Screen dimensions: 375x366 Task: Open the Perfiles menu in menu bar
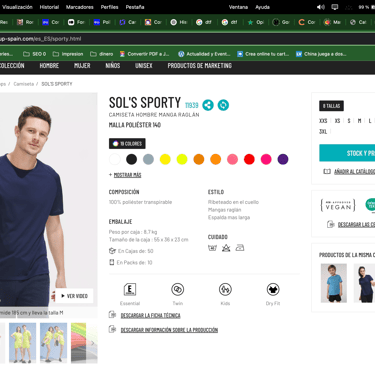click(109, 7)
